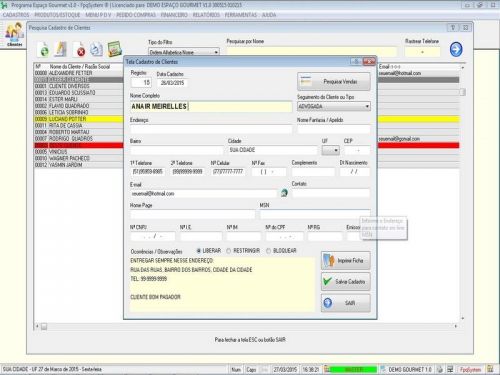
Task: Open the Tipo do Filtro dropdown
Action: (216, 52)
